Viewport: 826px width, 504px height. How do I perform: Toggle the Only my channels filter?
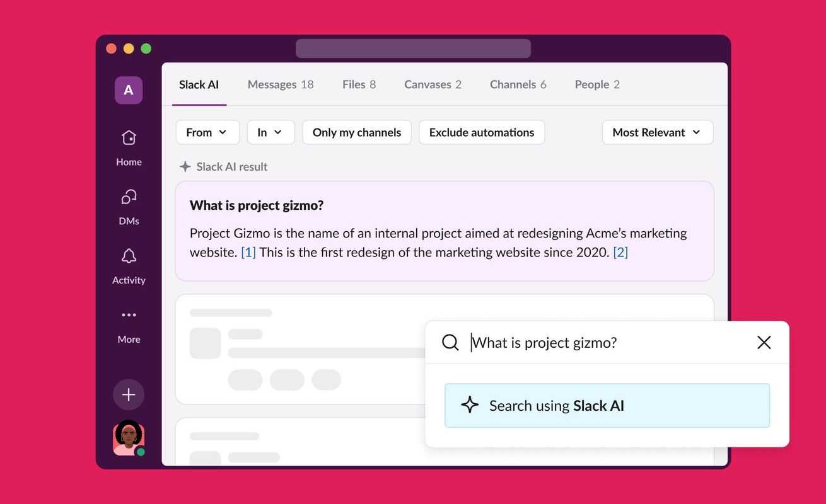(x=357, y=132)
